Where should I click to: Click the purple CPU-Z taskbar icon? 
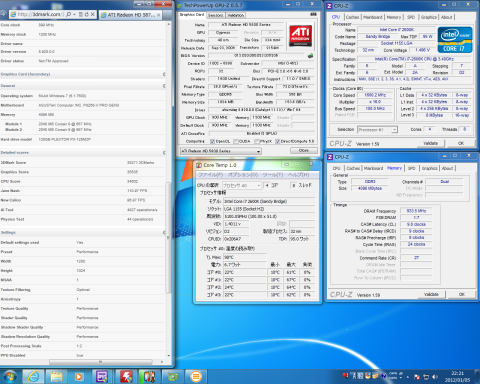[x=102, y=377]
